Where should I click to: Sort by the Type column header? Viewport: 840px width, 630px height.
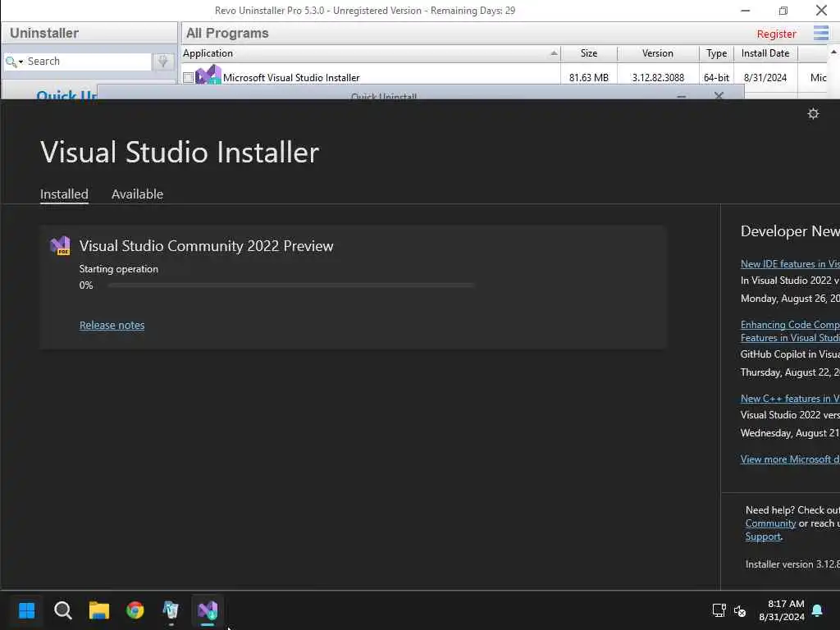point(717,53)
